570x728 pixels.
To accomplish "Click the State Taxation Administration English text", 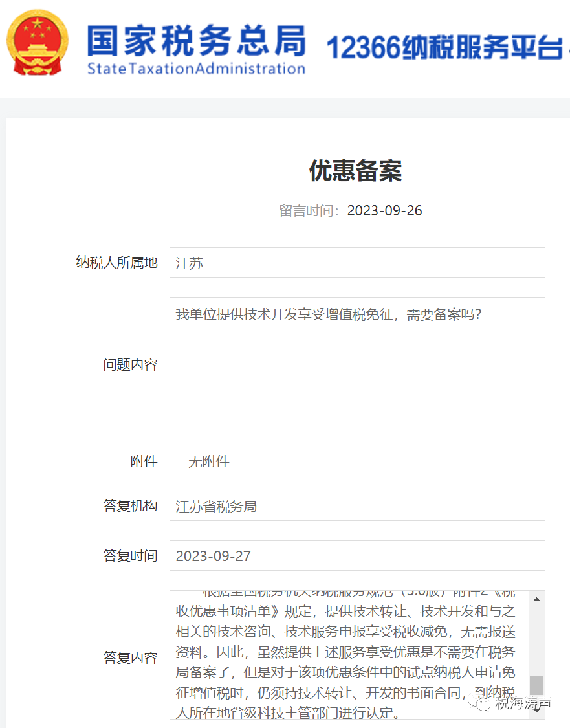I will click(x=196, y=69).
